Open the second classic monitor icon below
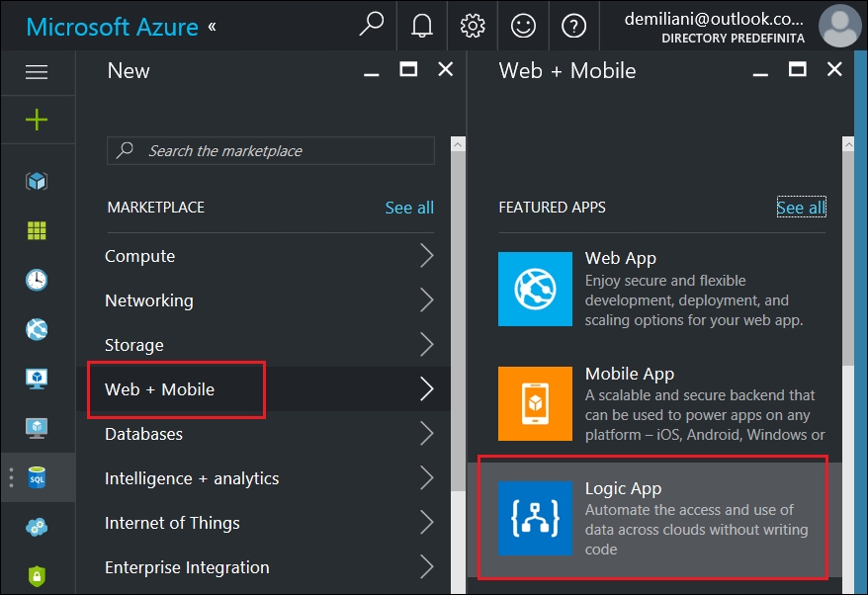Screen dimensions: 868x595 pos(37,428)
